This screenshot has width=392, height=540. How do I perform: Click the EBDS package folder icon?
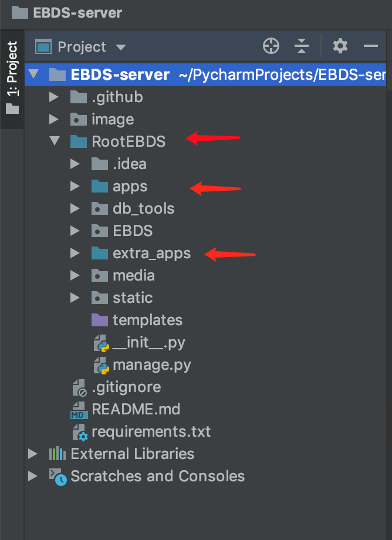[x=100, y=231]
